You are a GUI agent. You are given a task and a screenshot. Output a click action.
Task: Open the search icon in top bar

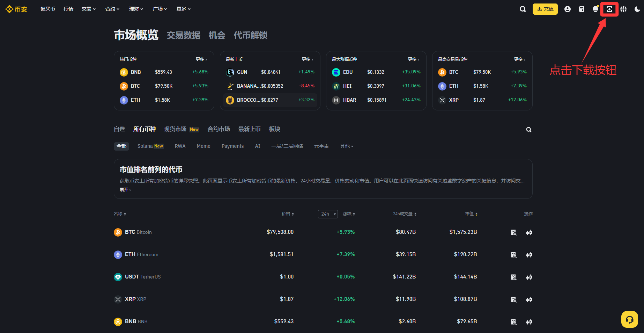click(523, 9)
